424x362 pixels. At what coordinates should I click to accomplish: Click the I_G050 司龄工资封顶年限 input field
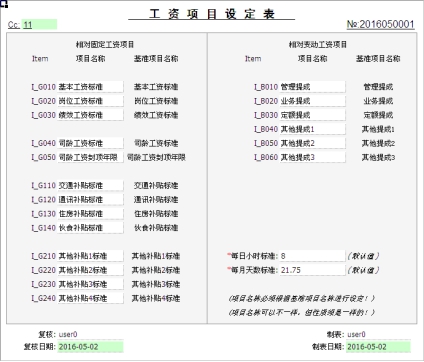[90, 157]
